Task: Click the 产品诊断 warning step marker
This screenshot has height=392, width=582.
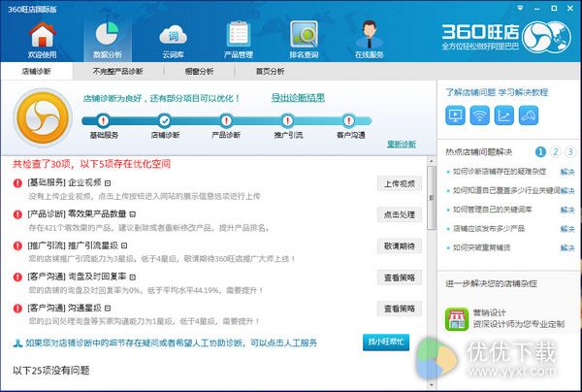Action: (226, 120)
